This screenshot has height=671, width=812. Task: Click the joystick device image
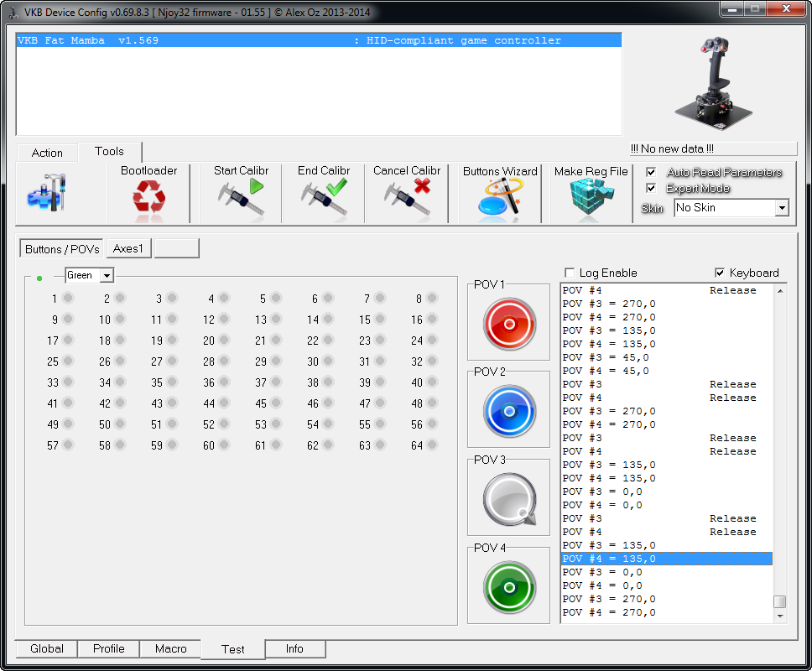click(x=713, y=84)
